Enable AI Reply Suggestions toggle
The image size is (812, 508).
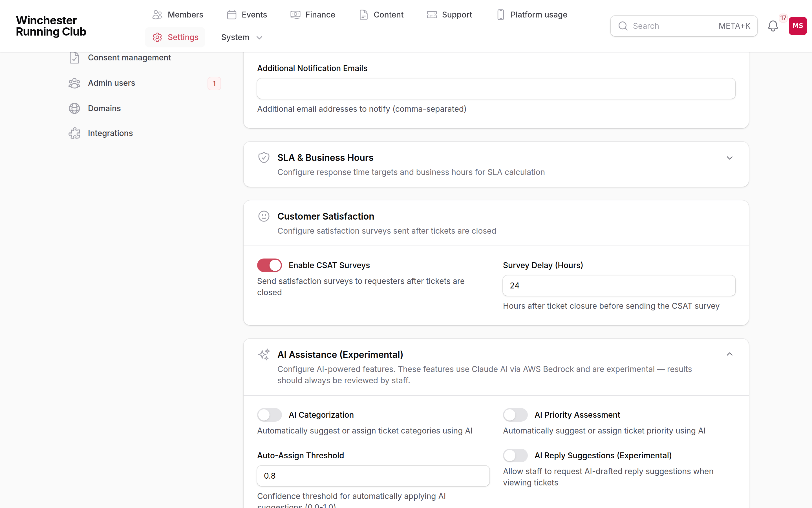point(515,455)
